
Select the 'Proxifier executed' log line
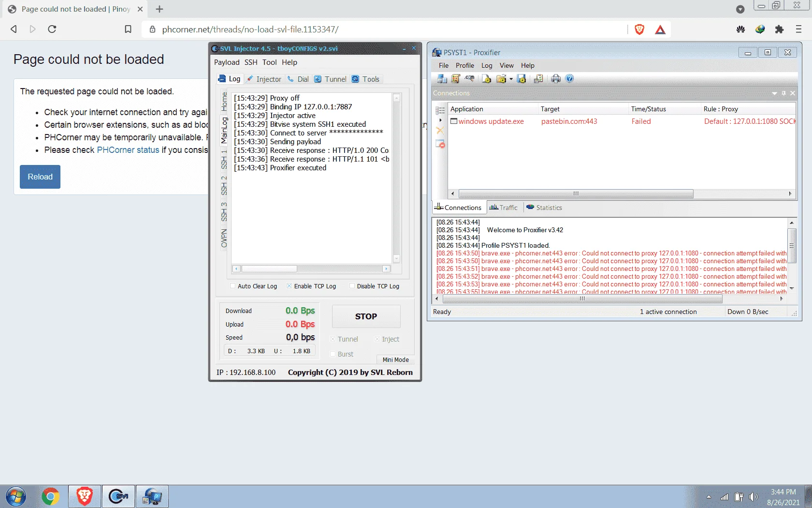click(x=280, y=168)
